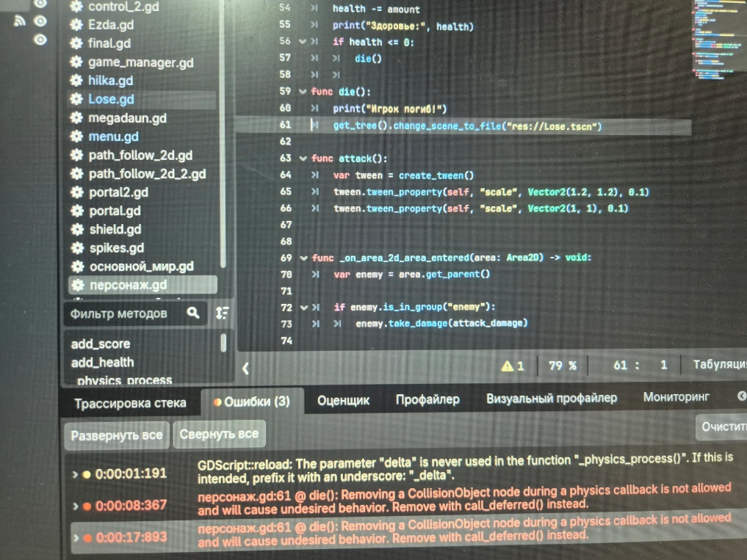747x560 pixels.
Task: Click the gear icon beside spikes.gd
Action: point(77,247)
